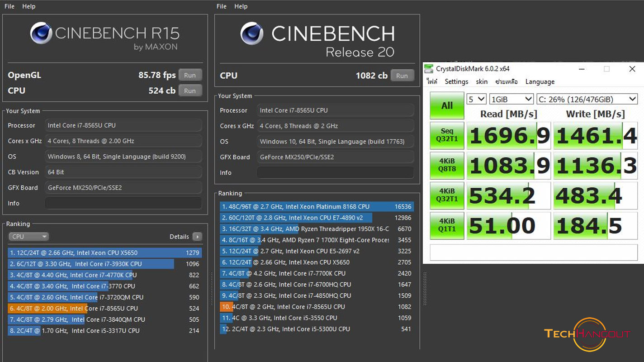644x362 pixels.
Task: Select the Core i7-3840QM ranking row
Action: (x=105, y=319)
